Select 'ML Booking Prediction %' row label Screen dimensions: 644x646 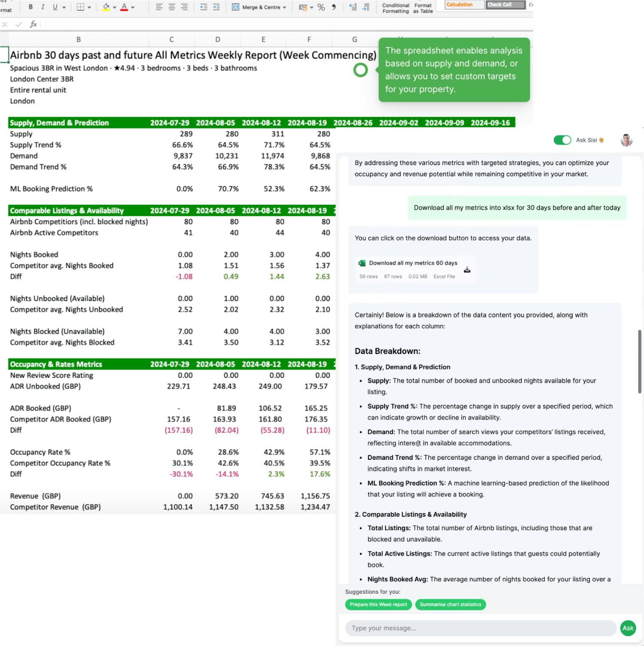click(51, 189)
